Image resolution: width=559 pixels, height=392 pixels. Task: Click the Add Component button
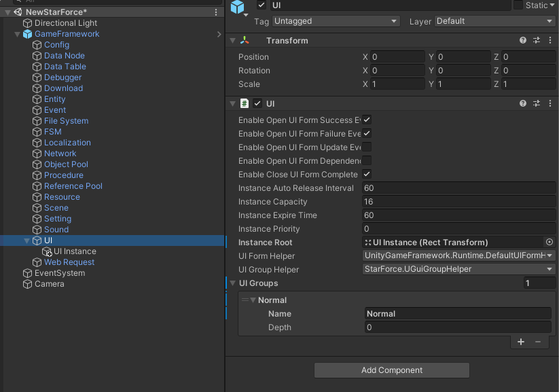coord(392,370)
